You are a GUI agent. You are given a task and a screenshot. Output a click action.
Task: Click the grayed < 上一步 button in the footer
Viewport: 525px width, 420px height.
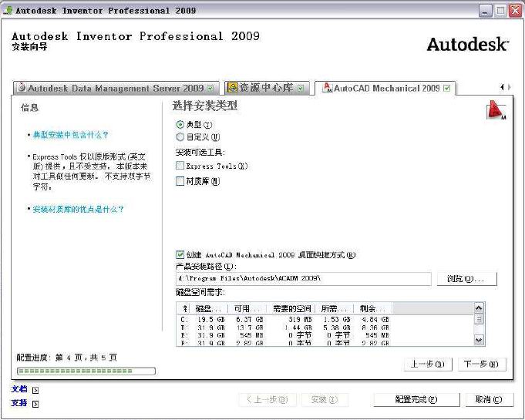point(268,400)
